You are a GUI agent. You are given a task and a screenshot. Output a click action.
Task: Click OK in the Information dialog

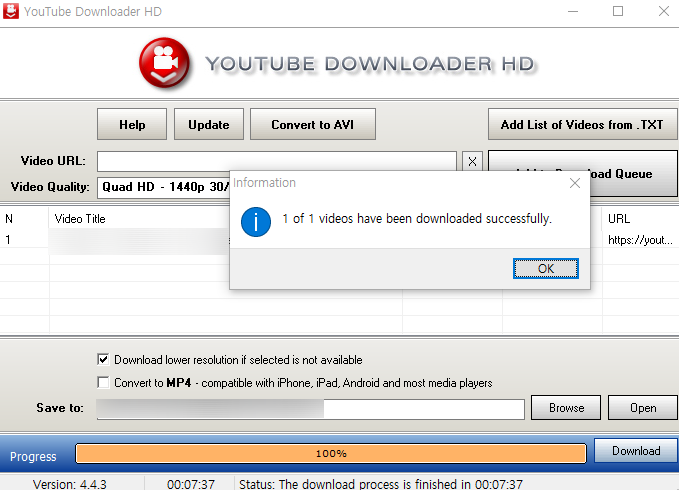point(546,268)
